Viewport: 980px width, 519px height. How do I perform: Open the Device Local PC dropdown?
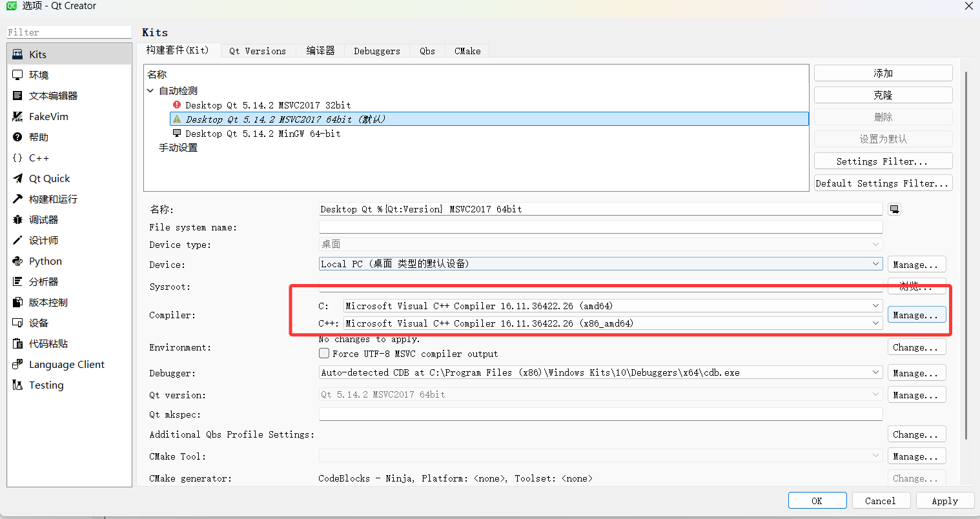click(x=600, y=264)
